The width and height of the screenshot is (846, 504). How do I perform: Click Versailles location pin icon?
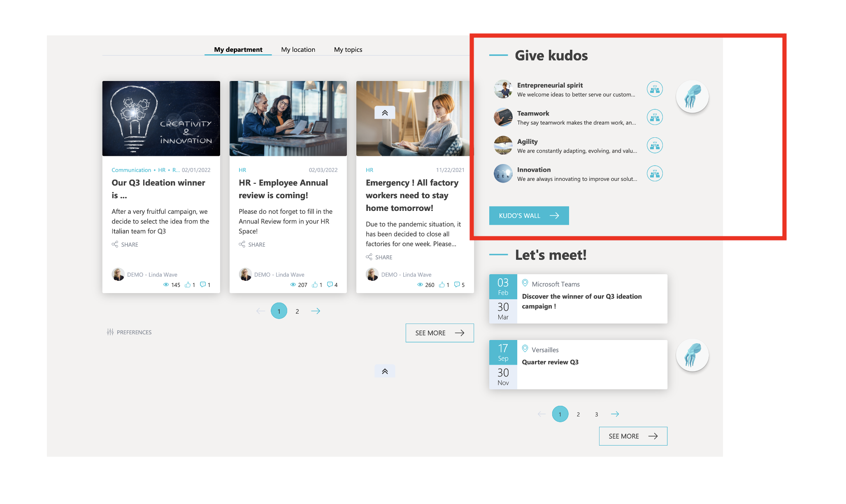[x=525, y=349]
